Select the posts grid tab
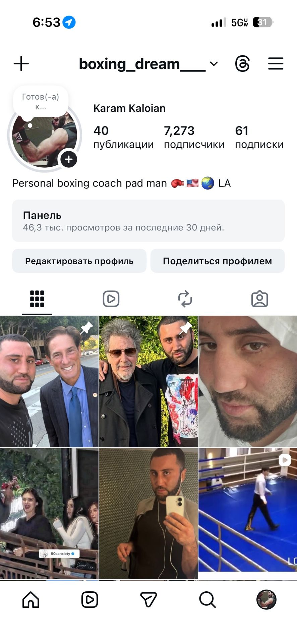 (37, 299)
